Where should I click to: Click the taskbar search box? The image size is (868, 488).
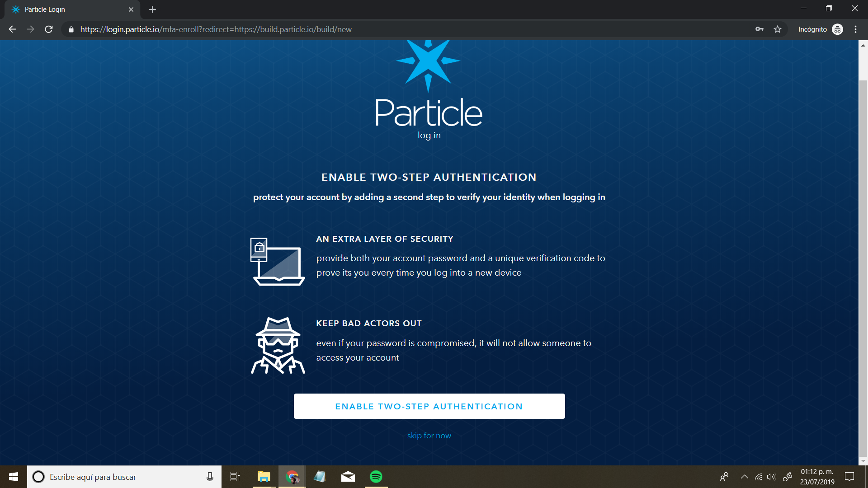click(x=124, y=477)
